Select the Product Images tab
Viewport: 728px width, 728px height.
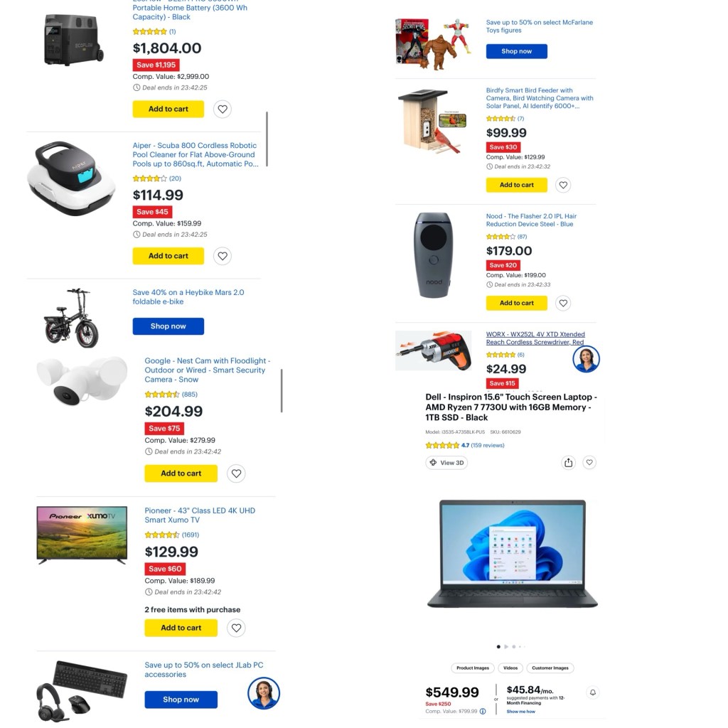pos(473,668)
